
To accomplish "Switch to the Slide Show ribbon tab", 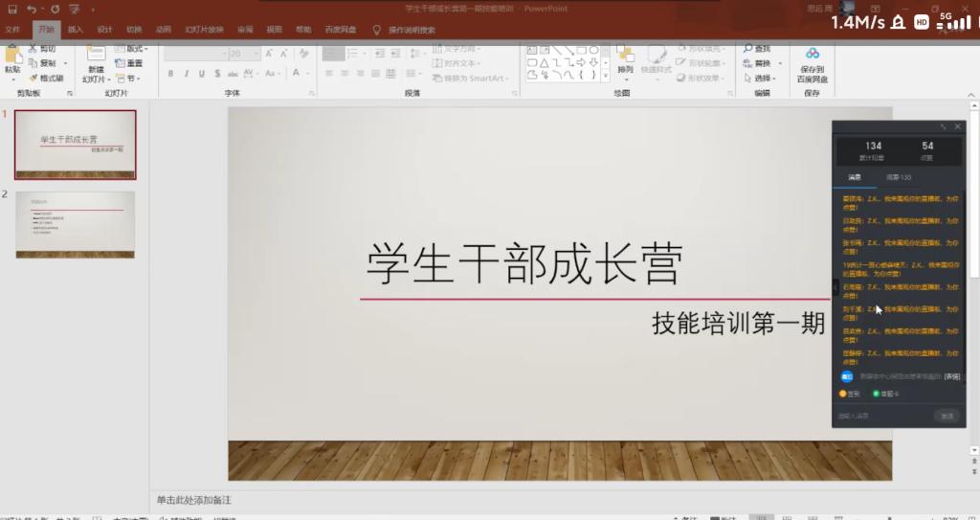I will click(204, 30).
